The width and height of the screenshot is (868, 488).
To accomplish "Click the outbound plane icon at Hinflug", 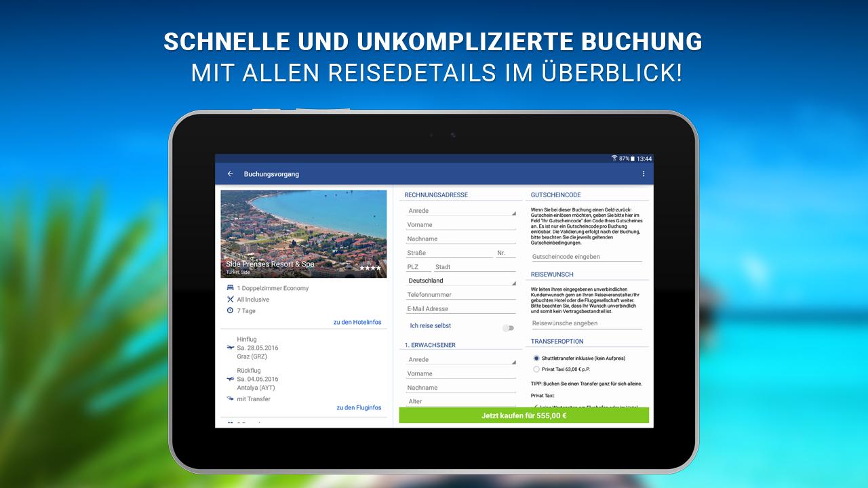I will (x=231, y=348).
